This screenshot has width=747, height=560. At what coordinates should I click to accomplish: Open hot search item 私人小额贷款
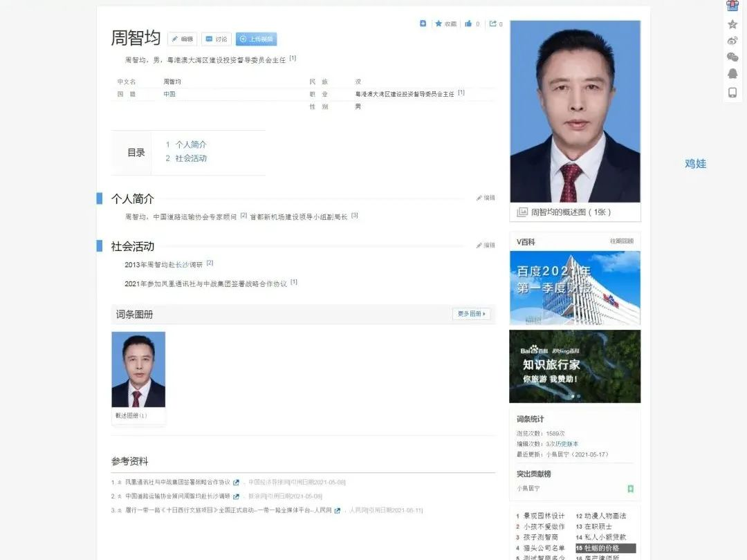(x=605, y=537)
